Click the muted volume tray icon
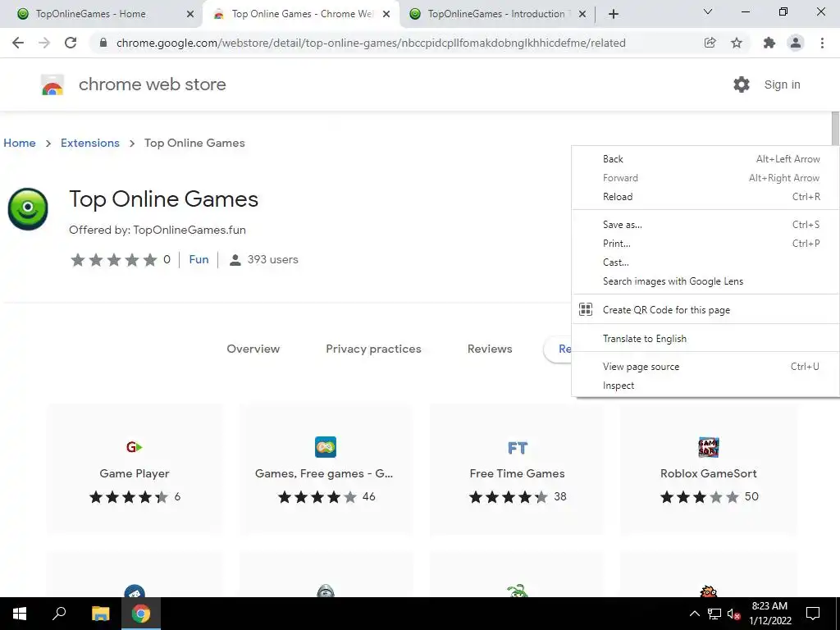This screenshot has height=630, width=840. [x=733, y=614]
